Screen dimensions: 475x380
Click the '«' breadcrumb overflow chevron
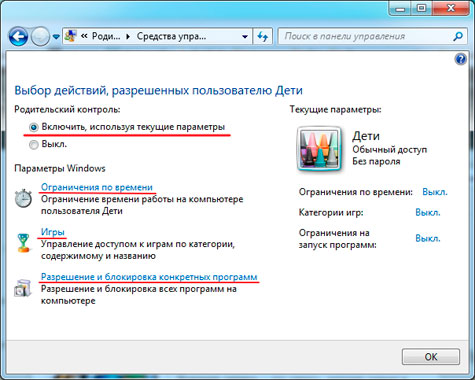[x=84, y=36]
